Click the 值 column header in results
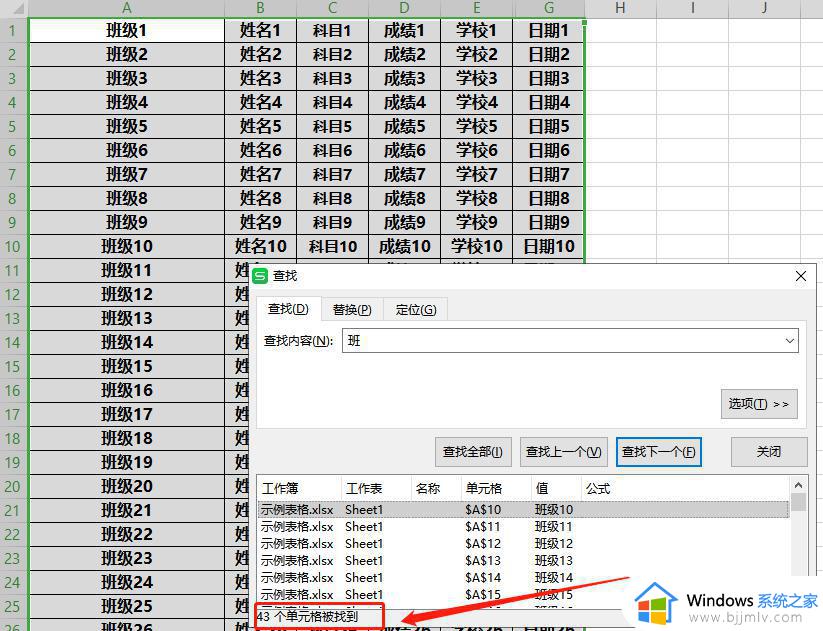823x631 pixels. click(556, 489)
